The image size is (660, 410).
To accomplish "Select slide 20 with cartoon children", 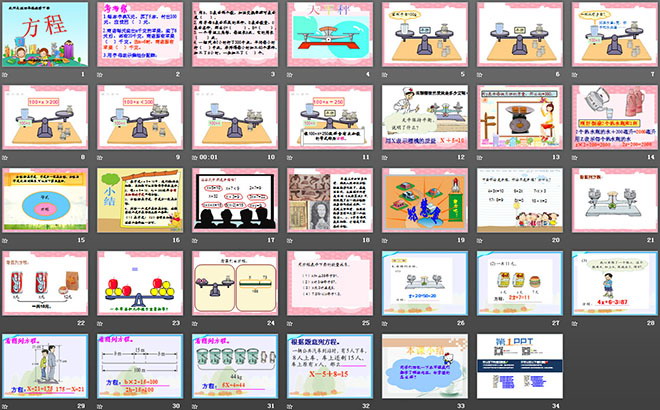I will (520, 200).
